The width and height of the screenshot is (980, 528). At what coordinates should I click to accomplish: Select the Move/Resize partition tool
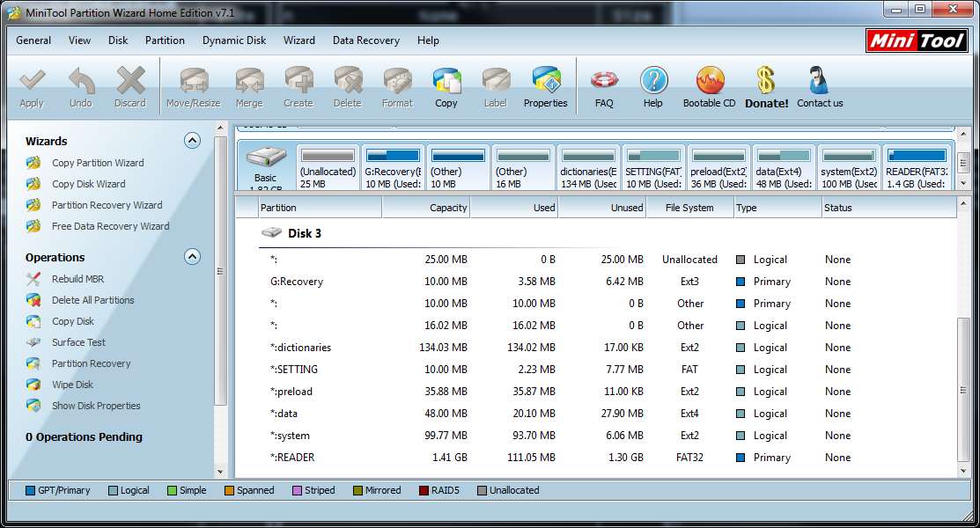coord(193,87)
